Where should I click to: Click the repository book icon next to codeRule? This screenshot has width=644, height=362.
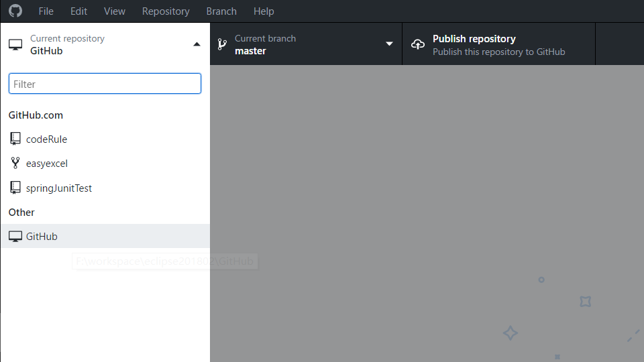tap(15, 139)
